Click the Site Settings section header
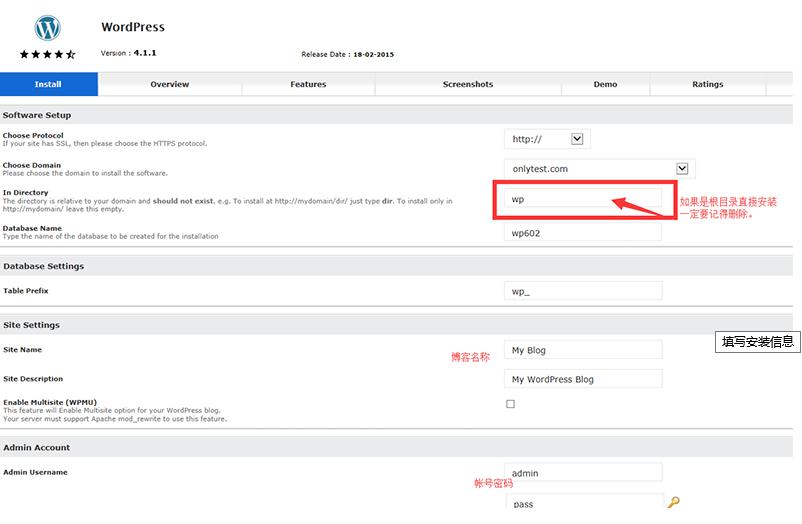802x524 pixels. coord(396,325)
